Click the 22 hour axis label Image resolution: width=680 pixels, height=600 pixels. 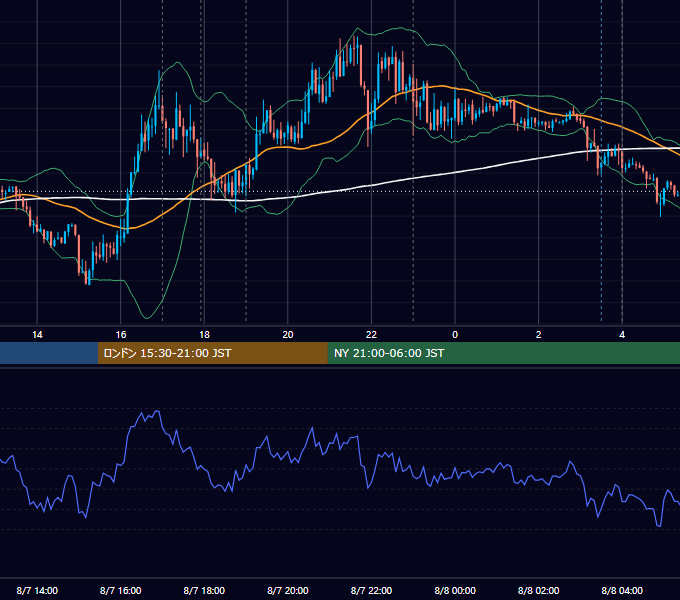click(x=371, y=335)
